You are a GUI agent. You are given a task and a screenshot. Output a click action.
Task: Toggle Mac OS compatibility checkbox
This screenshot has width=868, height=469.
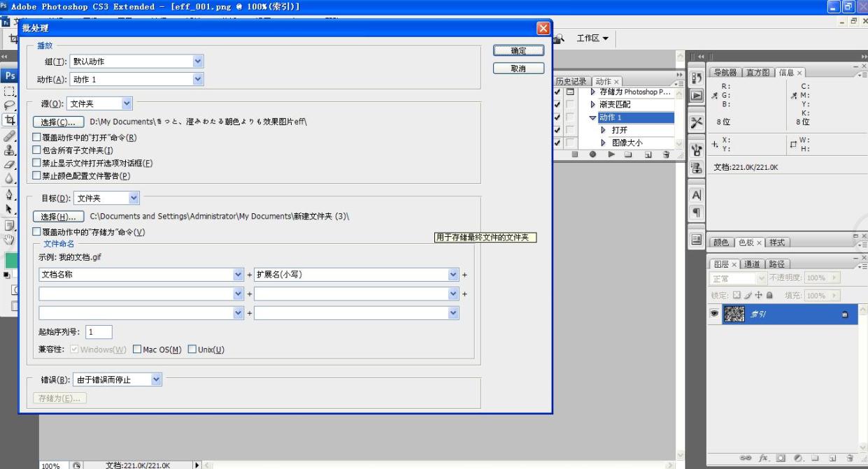(137, 349)
